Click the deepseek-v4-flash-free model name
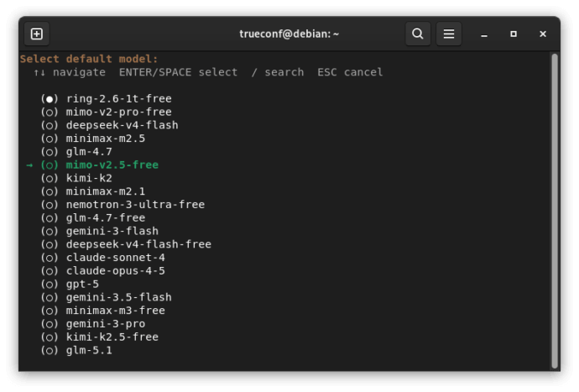 click(x=138, y=244)
